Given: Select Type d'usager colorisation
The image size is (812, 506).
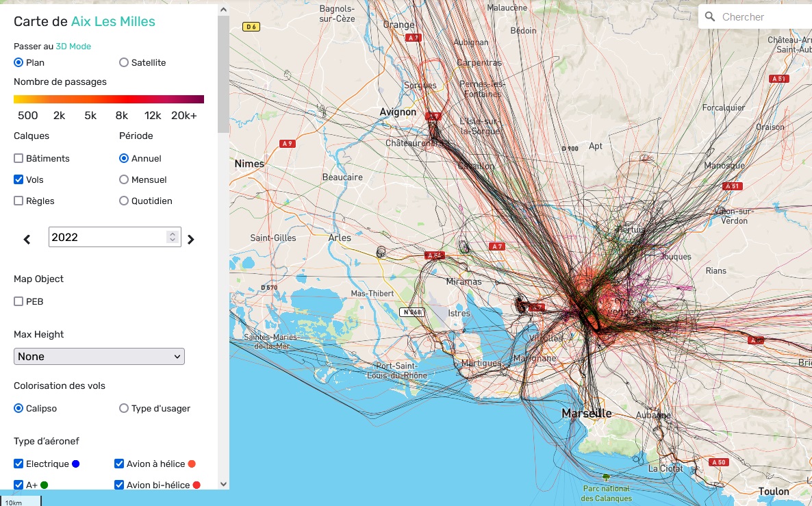Looking at the screenshot, I should coord(124,408).
